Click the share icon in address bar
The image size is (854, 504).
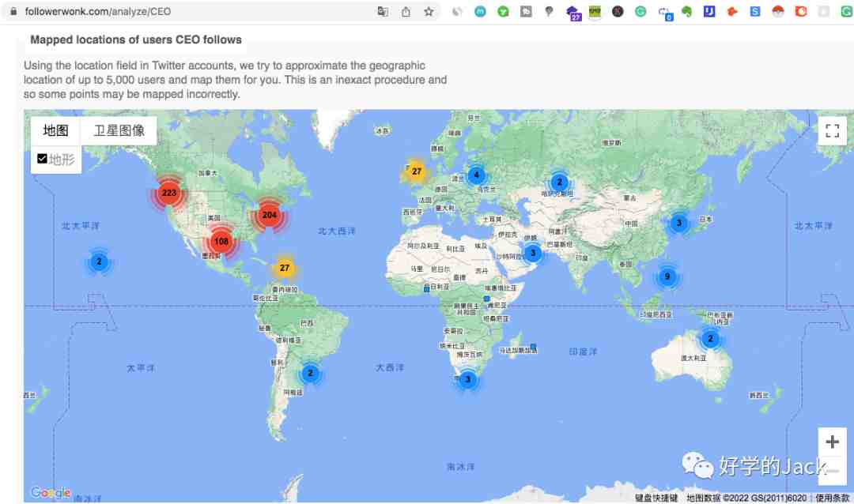tap(406, 11)
